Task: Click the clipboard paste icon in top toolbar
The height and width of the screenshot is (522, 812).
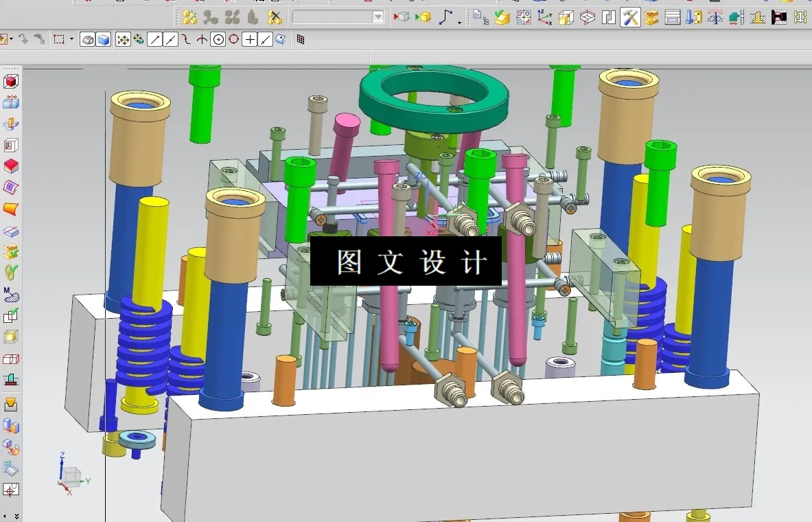Action: (x=477, y=17)
